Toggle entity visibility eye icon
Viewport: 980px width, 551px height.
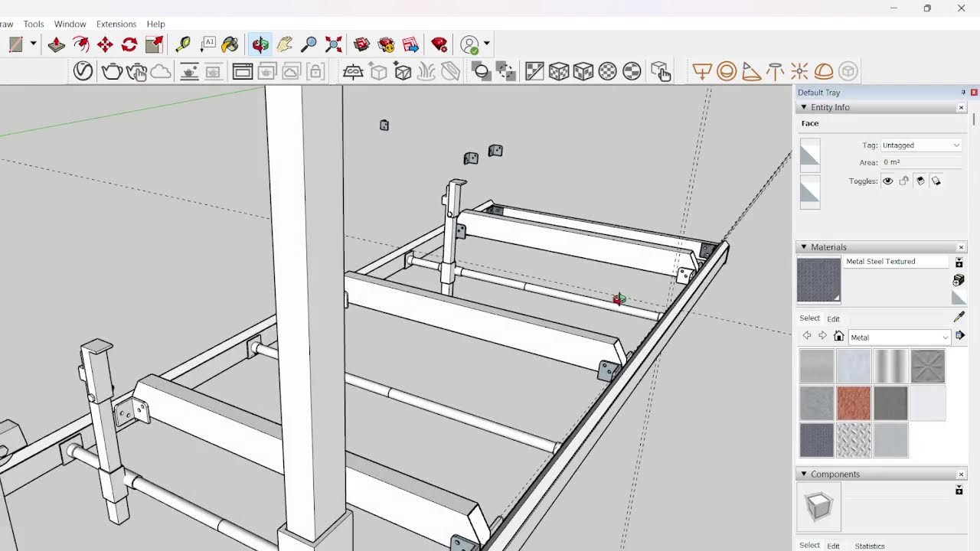tap(887, 181)
